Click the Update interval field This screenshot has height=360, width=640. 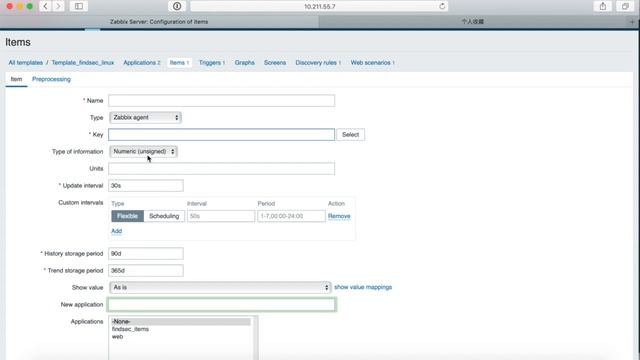146,186
